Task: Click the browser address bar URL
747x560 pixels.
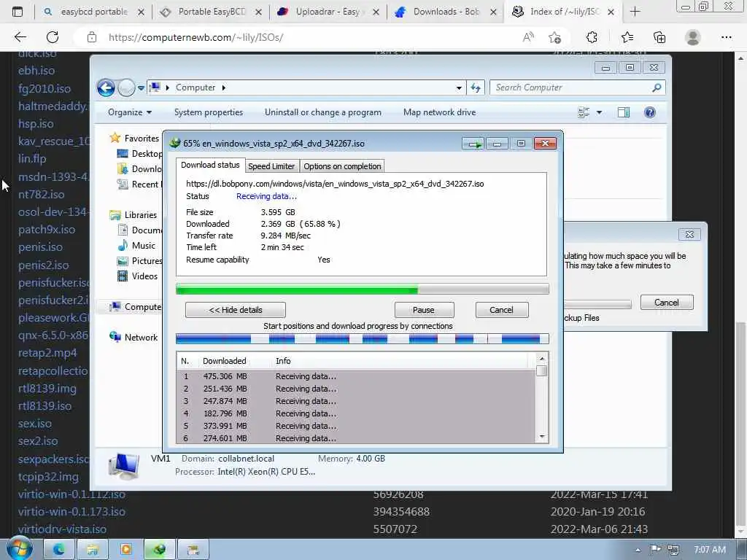Action: click(x=196, y=37)
